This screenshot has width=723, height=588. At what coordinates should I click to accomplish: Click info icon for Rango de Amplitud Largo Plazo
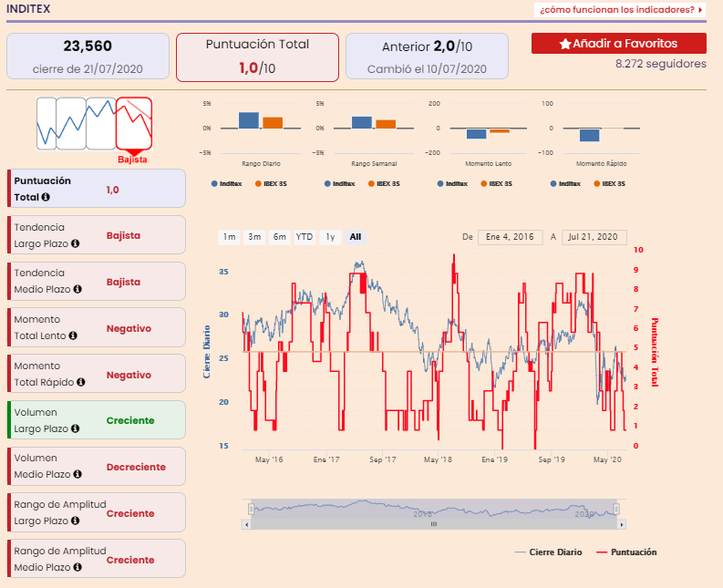click(x=75, y=521)
